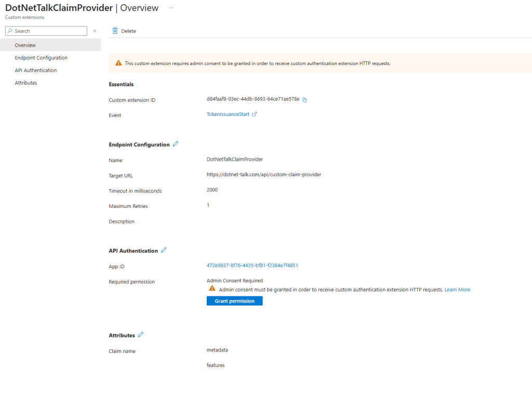
Task: Click the 'Admin Consent Required' text
Action: [x=235, y=281]
